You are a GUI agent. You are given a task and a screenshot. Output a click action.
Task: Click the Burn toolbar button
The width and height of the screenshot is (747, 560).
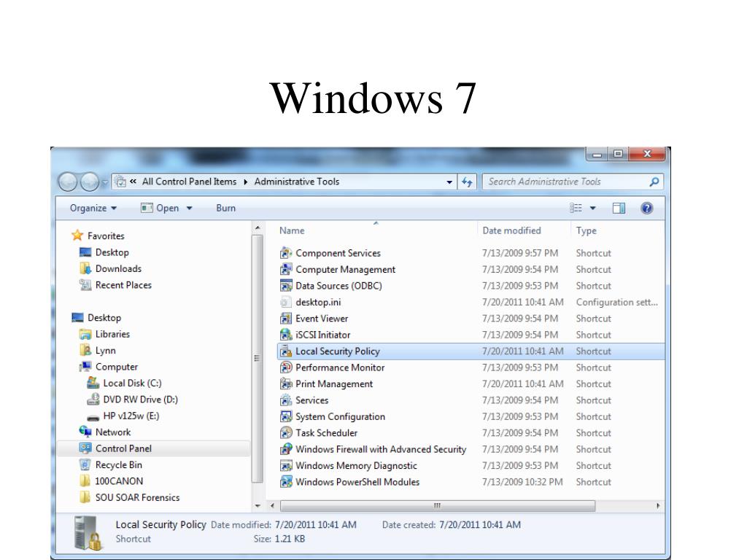pyautogui.click(x=226, y=208)
